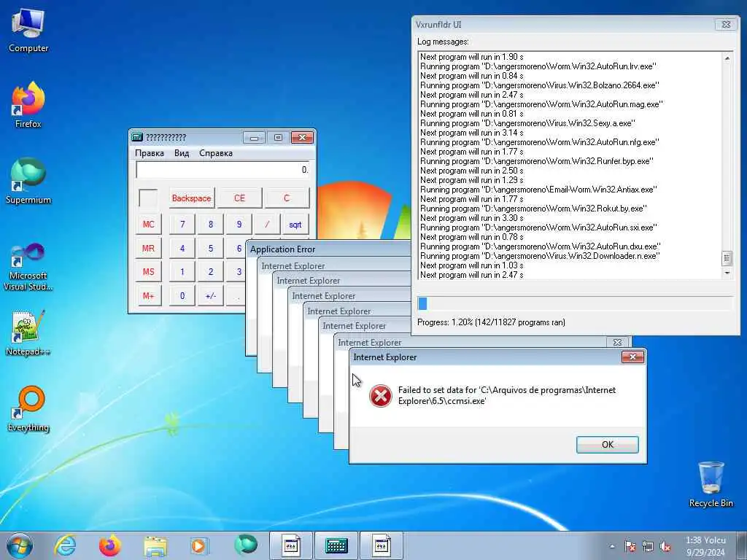
Task: Open the Action Center flag tray icon
Action: (x=630, y=547)
